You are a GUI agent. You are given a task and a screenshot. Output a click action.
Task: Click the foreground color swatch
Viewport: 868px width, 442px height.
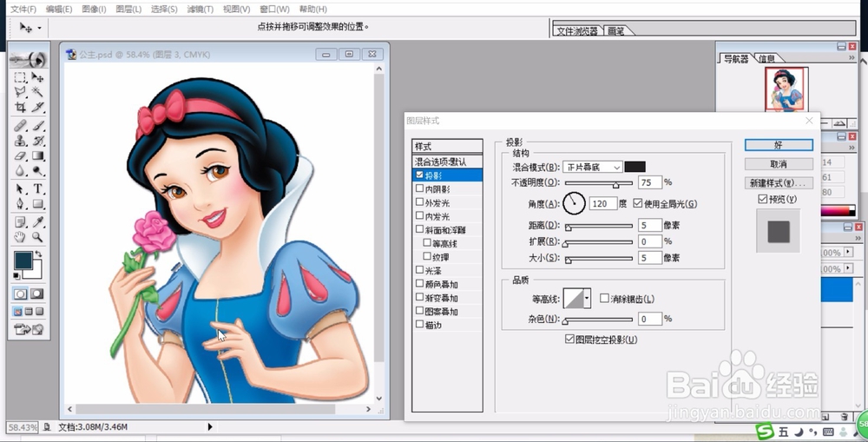tap(23, 261)
